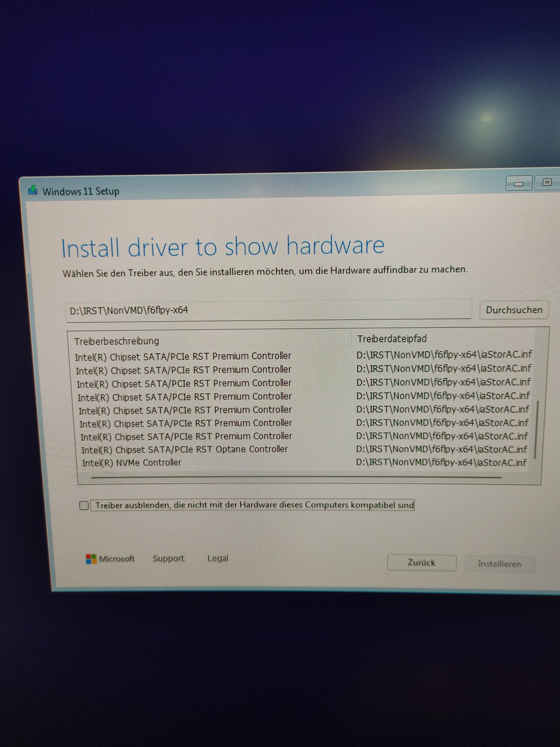Click the Windows 11 Setup title icon
This screenshot has height=747, width=560.
33,190
